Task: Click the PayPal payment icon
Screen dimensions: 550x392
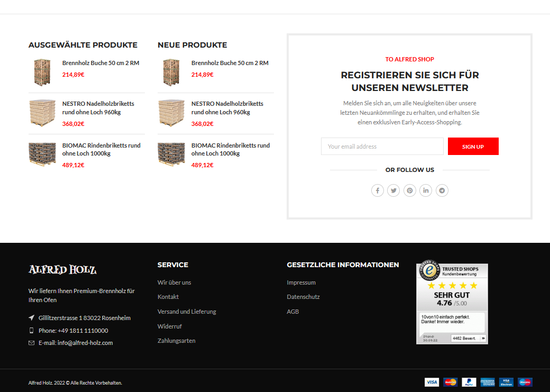Action: [469, 382]
